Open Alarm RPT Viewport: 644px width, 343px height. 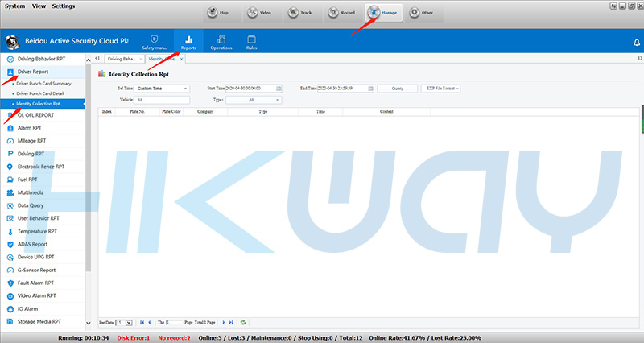click(43, 128)
